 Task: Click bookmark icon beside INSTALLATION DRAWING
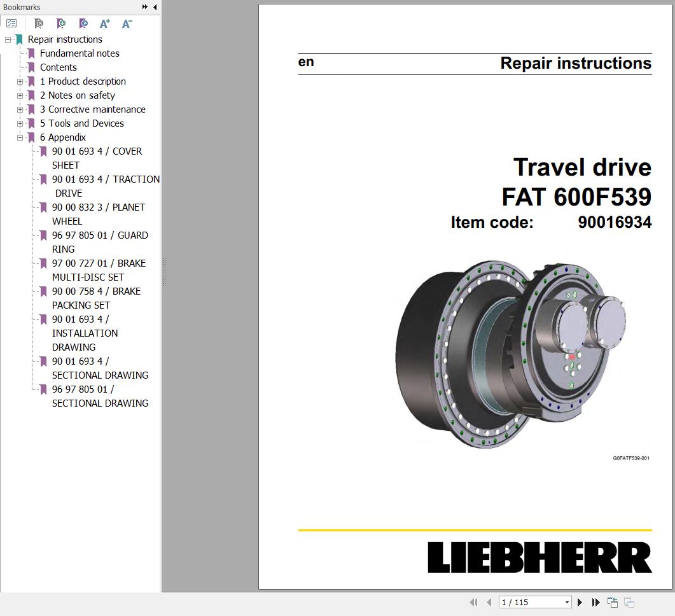tap(43, 319)
